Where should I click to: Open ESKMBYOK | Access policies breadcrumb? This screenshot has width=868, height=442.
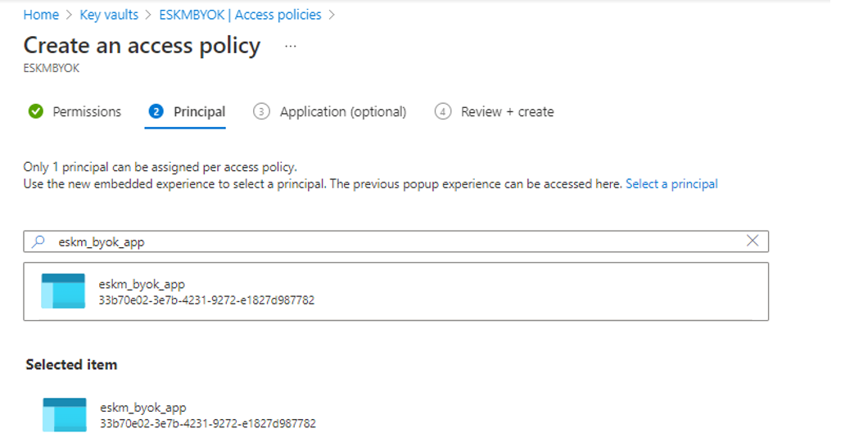tap(240, 15)
